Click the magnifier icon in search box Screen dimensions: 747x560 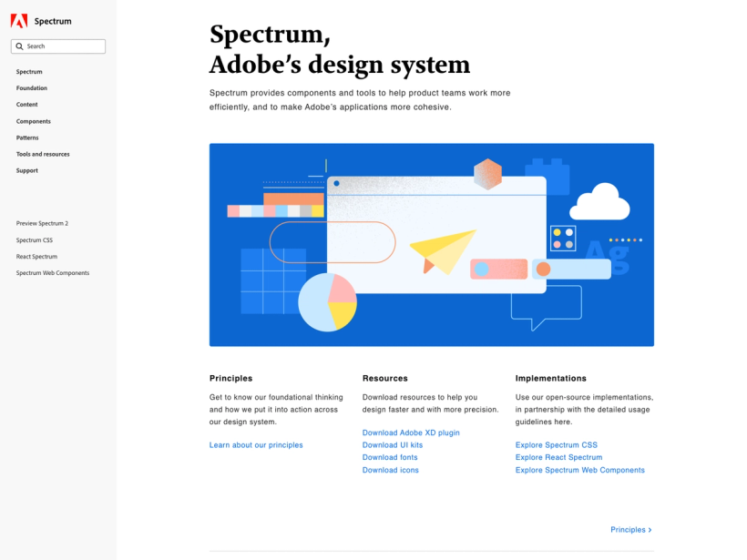point(19,46)
